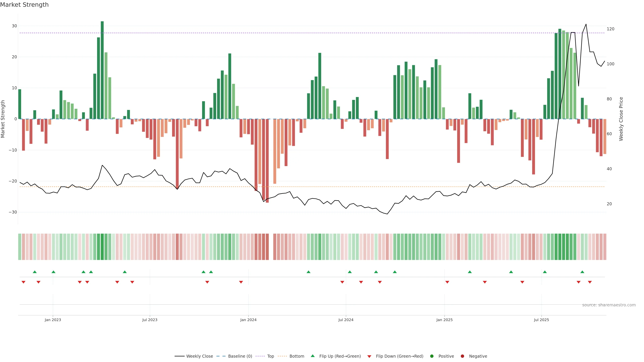Click the rightmost green Flip Up triangle marker

(582, 272)
